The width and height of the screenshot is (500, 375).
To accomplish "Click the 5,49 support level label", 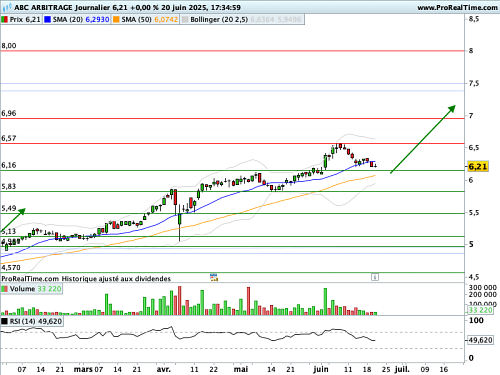I will coord(9,208).
